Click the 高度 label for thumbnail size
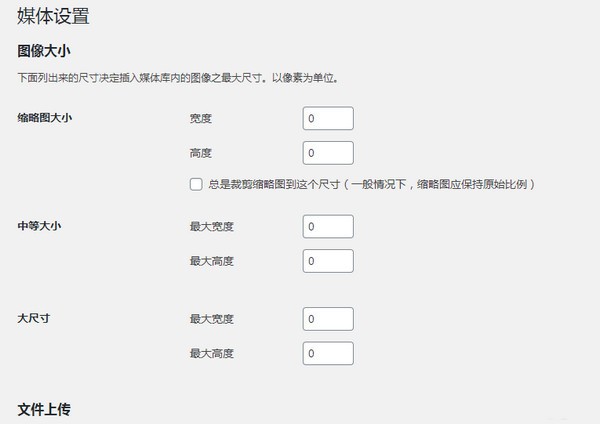Screen dimensions: 600x424 pos(201,153)
